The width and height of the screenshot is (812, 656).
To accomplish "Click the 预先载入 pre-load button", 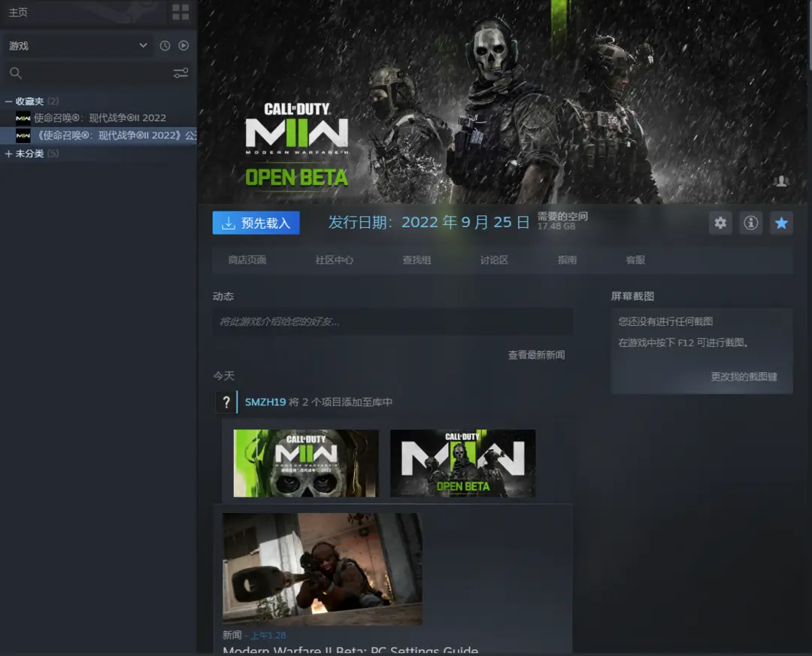I will coord(256,223).
